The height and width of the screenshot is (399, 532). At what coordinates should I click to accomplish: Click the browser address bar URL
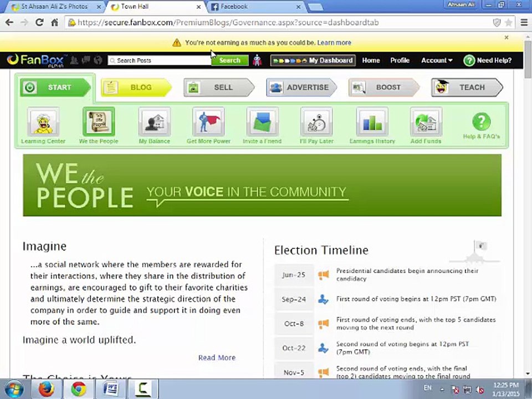click(x=228, y=22)
